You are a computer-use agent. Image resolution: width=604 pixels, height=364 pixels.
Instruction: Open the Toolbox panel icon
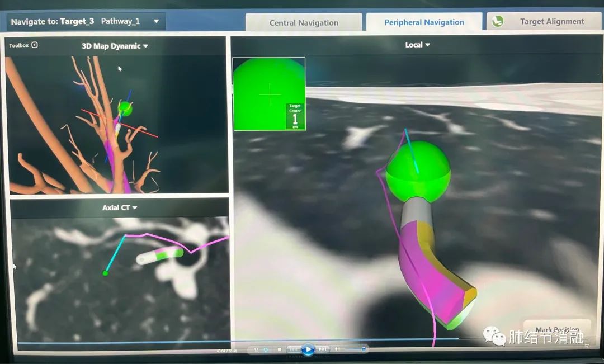[35, 45]
